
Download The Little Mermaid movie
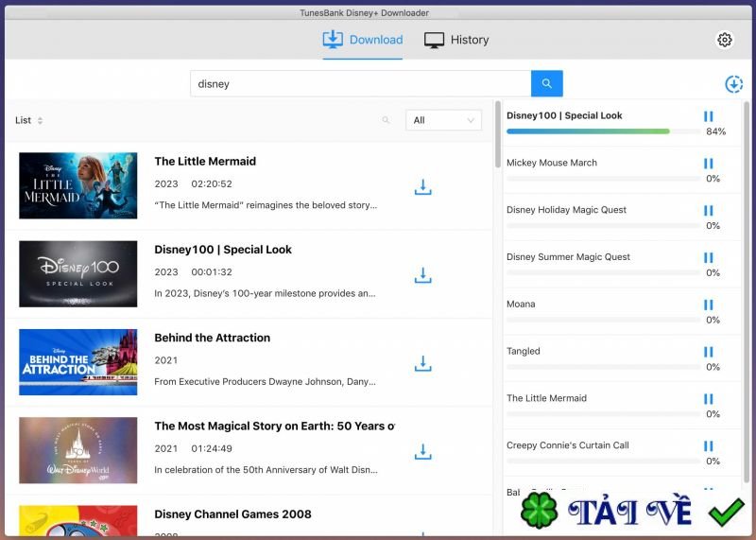tap(422, 187)
